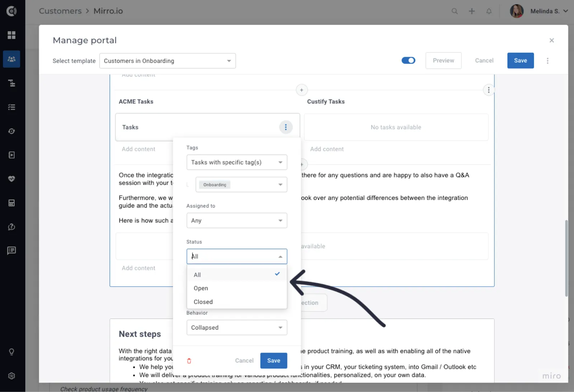
Task: Click the plus add icon in top bar
Action: tap(472, 11)
